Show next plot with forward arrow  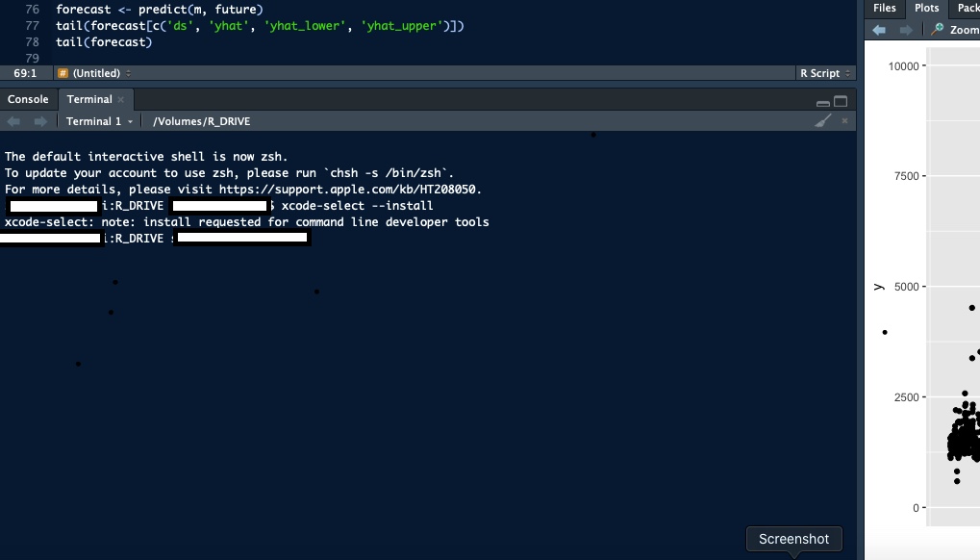point(906,30)
